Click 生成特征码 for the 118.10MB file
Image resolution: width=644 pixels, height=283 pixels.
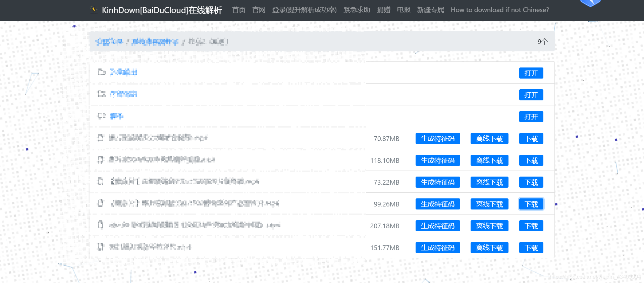click(x=438, y=160)
